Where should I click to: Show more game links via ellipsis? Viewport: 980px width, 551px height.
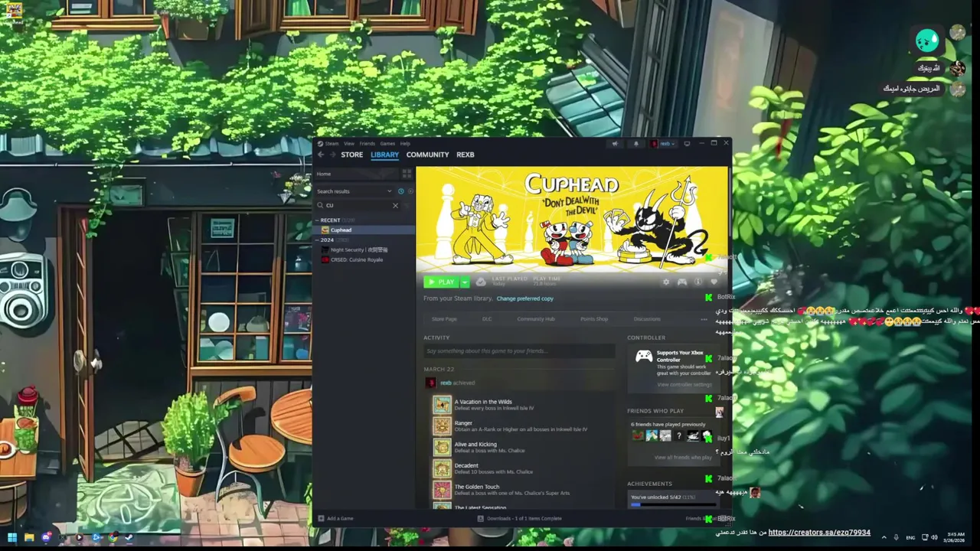(x=704, y=319)
